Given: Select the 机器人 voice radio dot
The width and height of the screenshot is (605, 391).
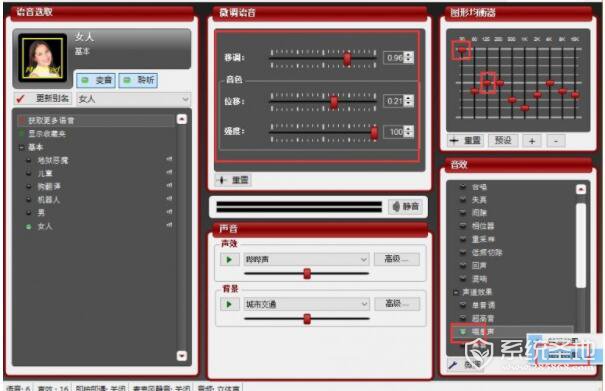Looking at the screenshot, I should pyautogui.click(x=28, y=200).
